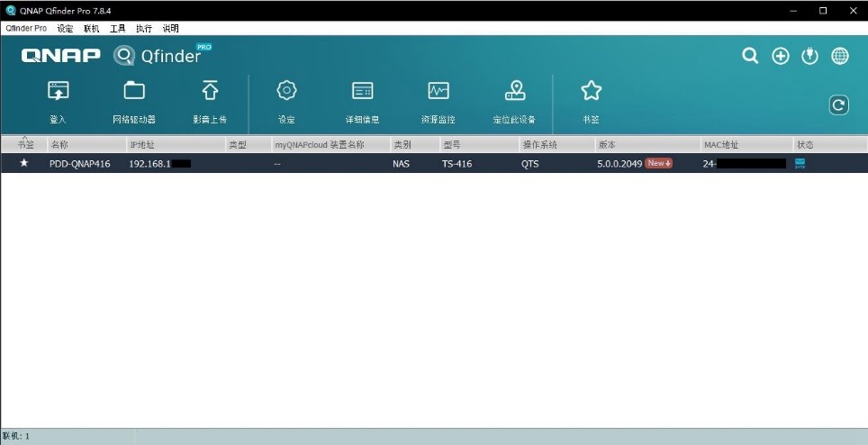Sort by 类型 column header
The width and height of the screenshot is (868, 445).
[249, 144]
